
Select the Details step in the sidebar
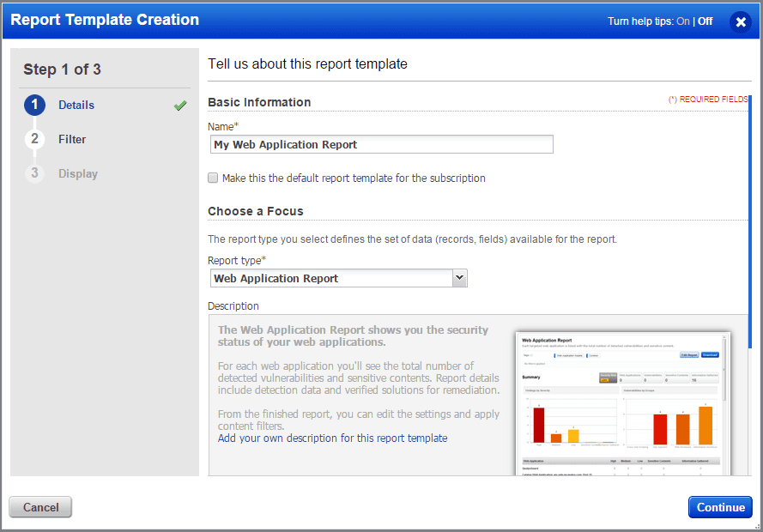[76, 105]
